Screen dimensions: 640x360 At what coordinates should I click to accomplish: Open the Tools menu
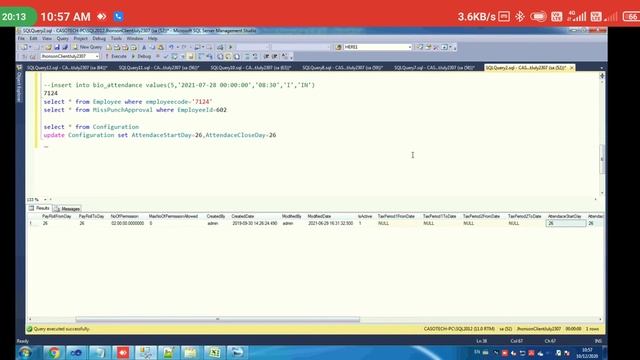(x=116, y=38)
